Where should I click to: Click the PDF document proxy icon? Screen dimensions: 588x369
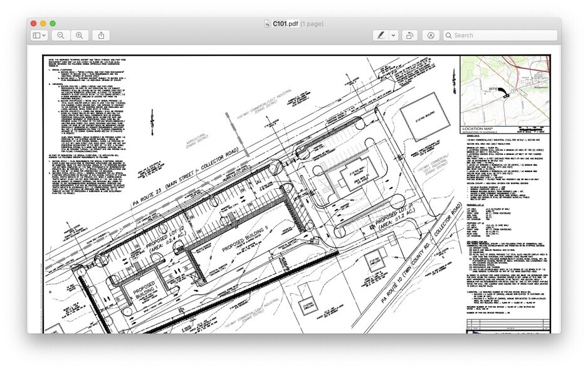(268, 24)
